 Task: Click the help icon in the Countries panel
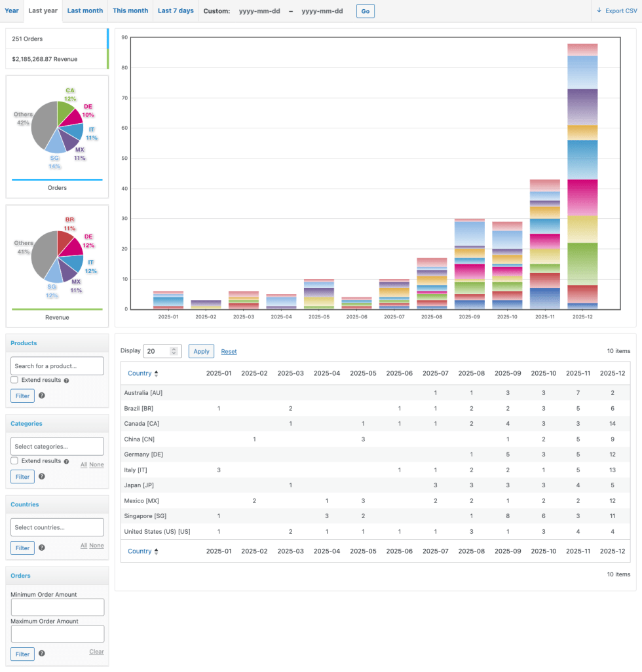(x=41, y=548)
